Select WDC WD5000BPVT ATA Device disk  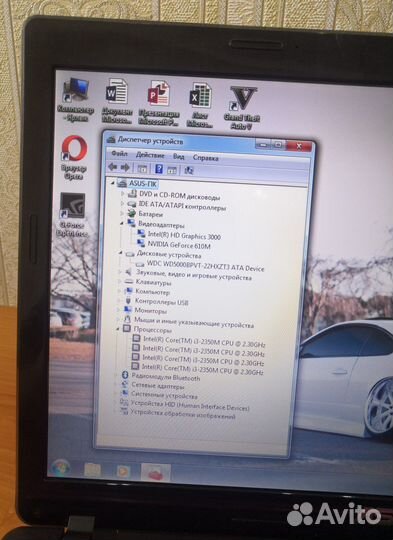(x=205, y=266)
